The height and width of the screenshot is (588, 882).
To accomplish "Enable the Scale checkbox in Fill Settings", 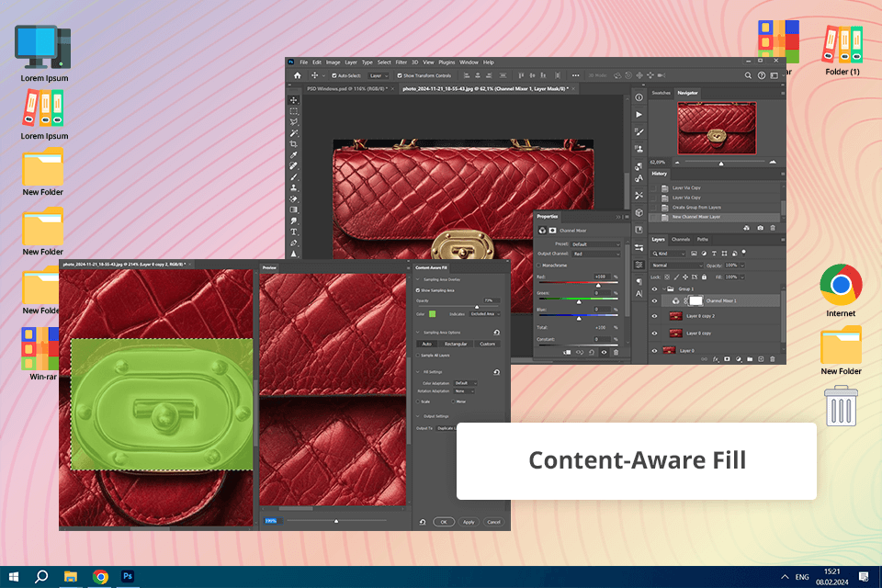I will click(418, 401).
